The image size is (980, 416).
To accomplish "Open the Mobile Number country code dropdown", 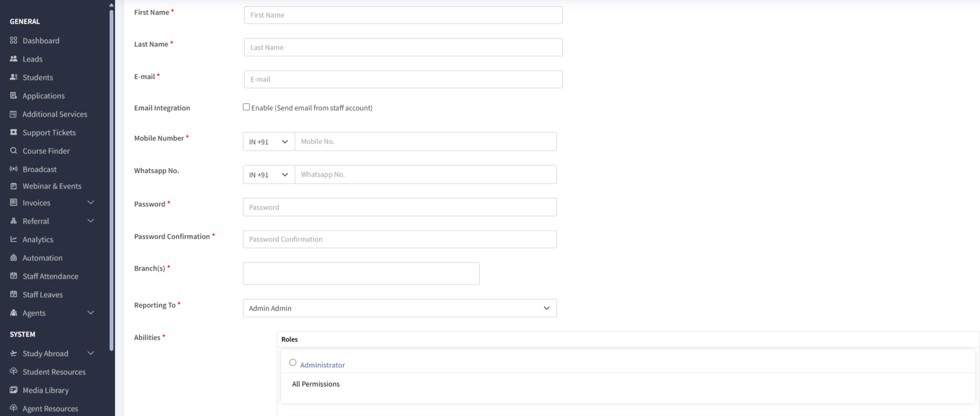I will [x=268, y=142].
